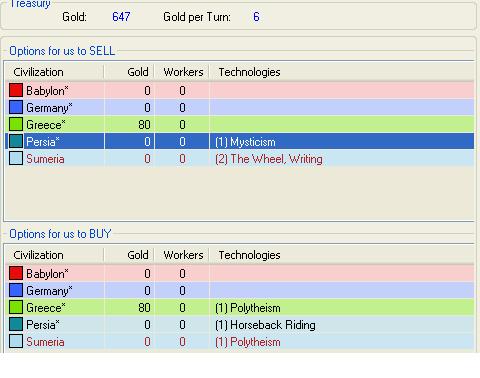Sort SELL list by Technologies column header

click(341, 72)
